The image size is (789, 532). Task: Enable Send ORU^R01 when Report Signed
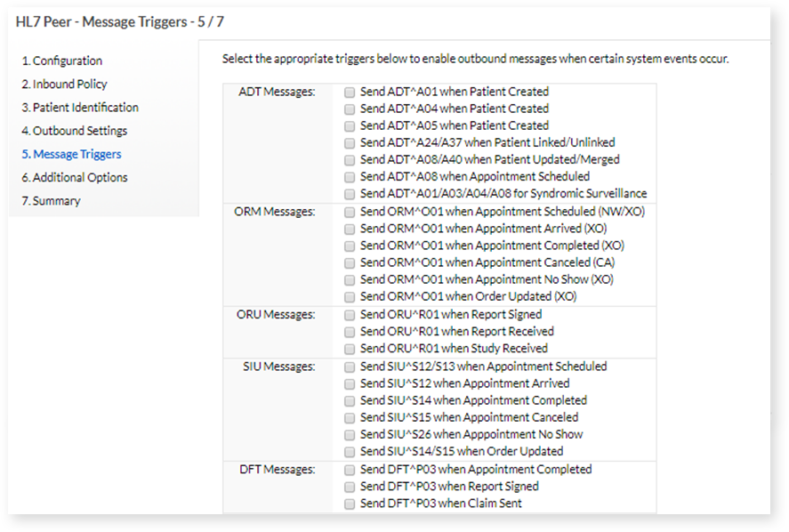pyautogui.click(x=350, y=313)
